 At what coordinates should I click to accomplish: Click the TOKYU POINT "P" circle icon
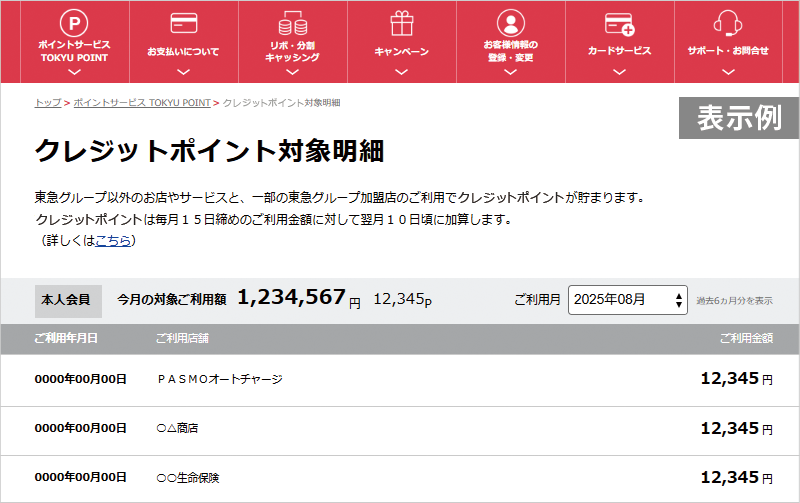tap(74, 22)
